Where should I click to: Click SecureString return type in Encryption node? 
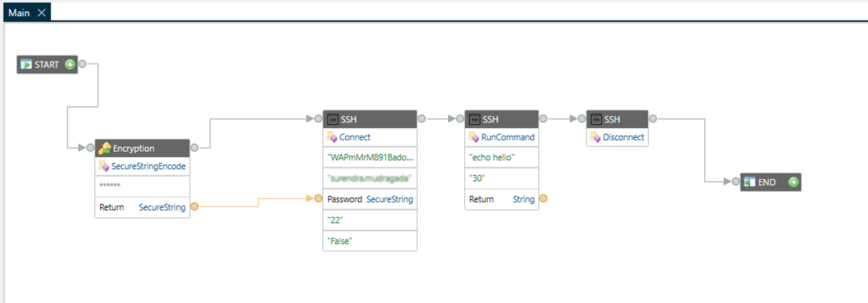pyautogui.click(x=162, y=207)
